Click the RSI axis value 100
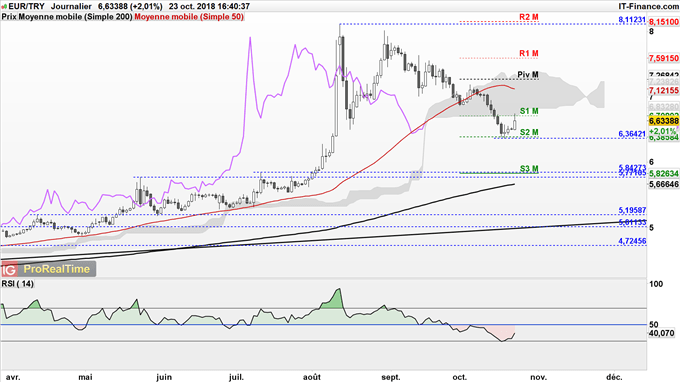Screen dimensions: 680x382 pyautogui.click(x=657, y=284)
